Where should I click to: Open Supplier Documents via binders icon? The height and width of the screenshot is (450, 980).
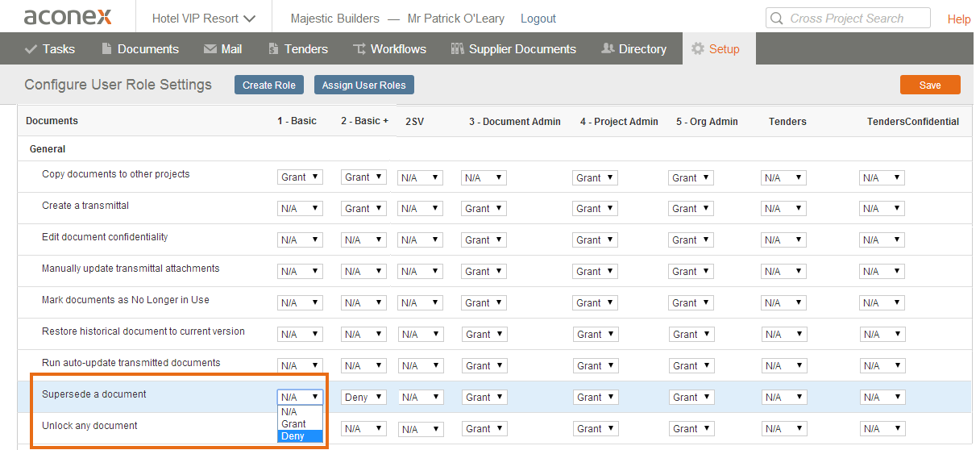pyautogui.click(x=457, y=49)
